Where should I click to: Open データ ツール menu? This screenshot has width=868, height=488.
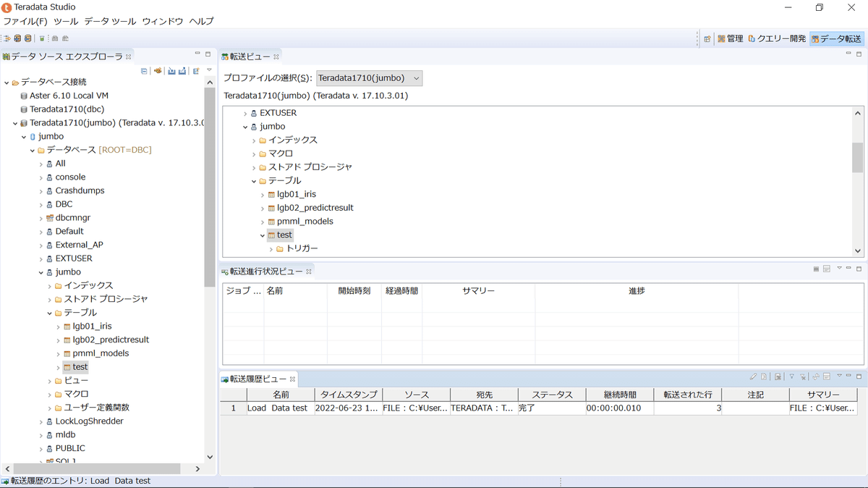[110, 22]
